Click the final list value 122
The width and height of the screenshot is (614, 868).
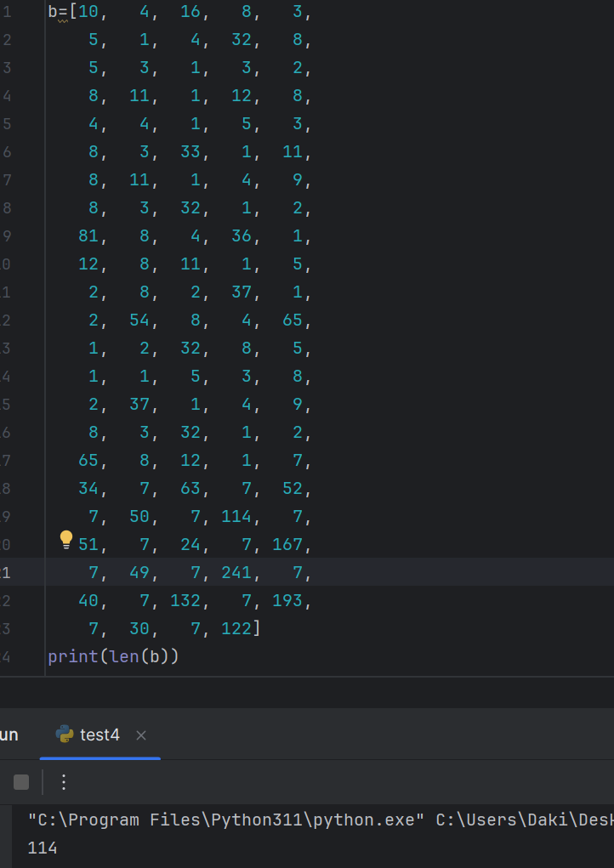pos(236,629)
